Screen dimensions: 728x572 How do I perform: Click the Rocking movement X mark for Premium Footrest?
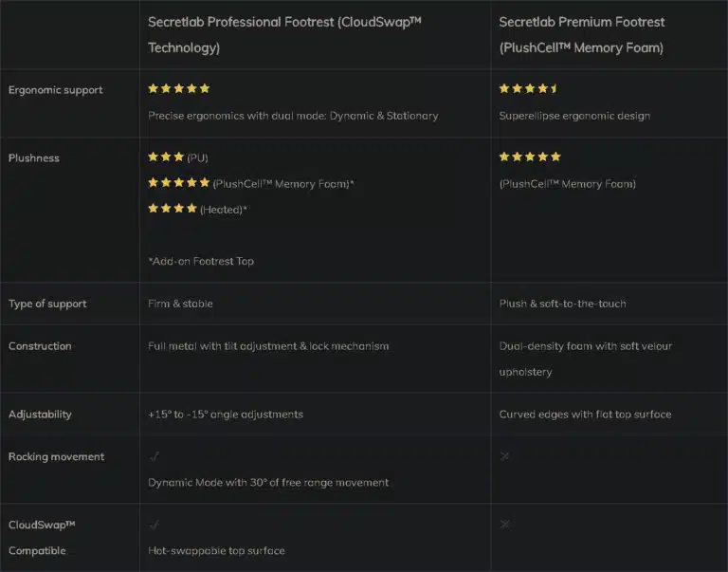coord(505,456)
